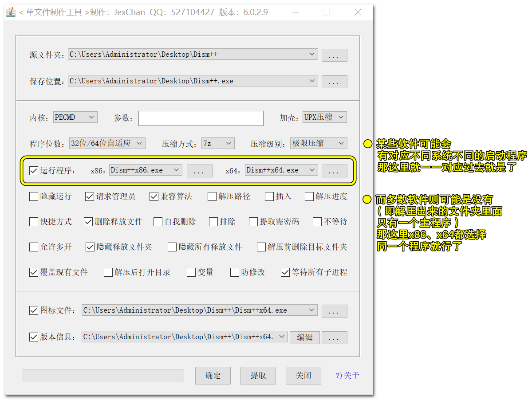This screenshot has width=532, height=400.
Task: Toggle the 兼容算法 checkbox
Action: pyautogui.click(x=154, y=196)
